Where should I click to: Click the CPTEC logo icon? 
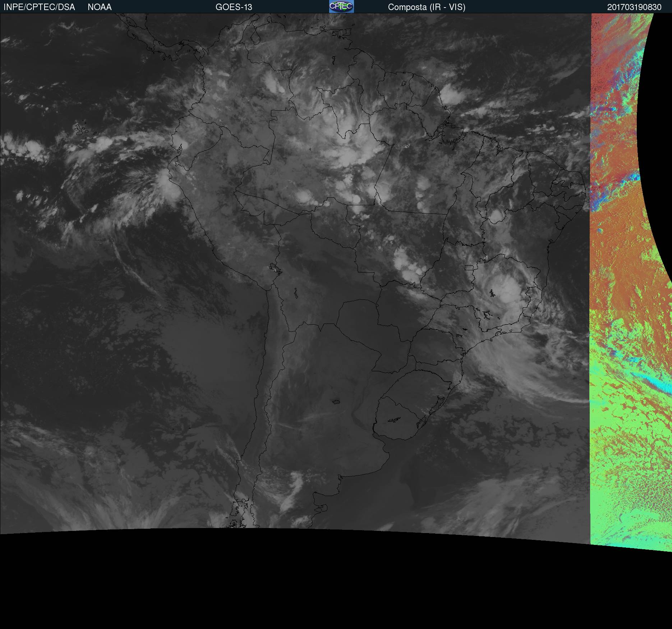point(341,6)
